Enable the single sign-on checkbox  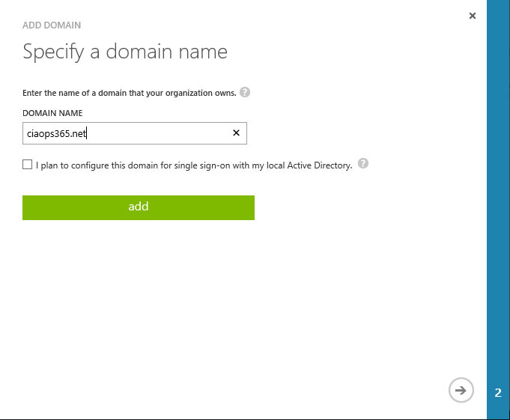coord(28,165)
